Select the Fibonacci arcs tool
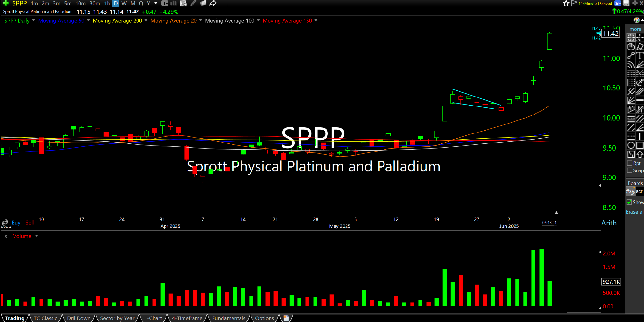 (x=631, y=65)
